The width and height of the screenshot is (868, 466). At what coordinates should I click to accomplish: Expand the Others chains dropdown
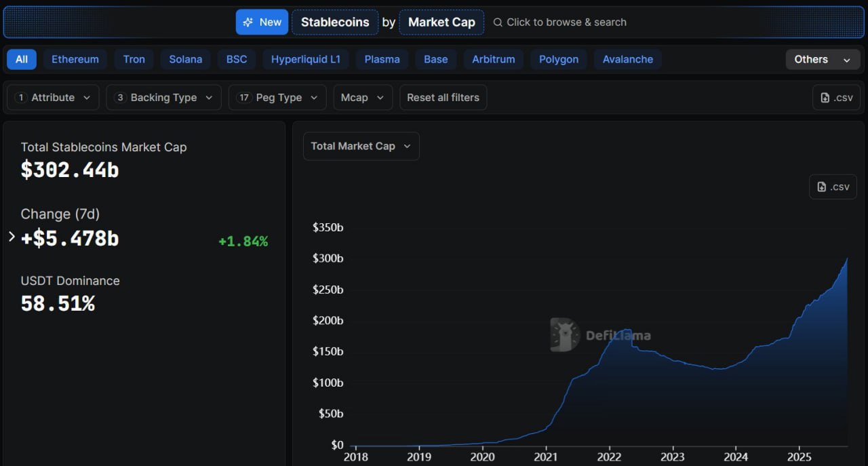point(822,60)
